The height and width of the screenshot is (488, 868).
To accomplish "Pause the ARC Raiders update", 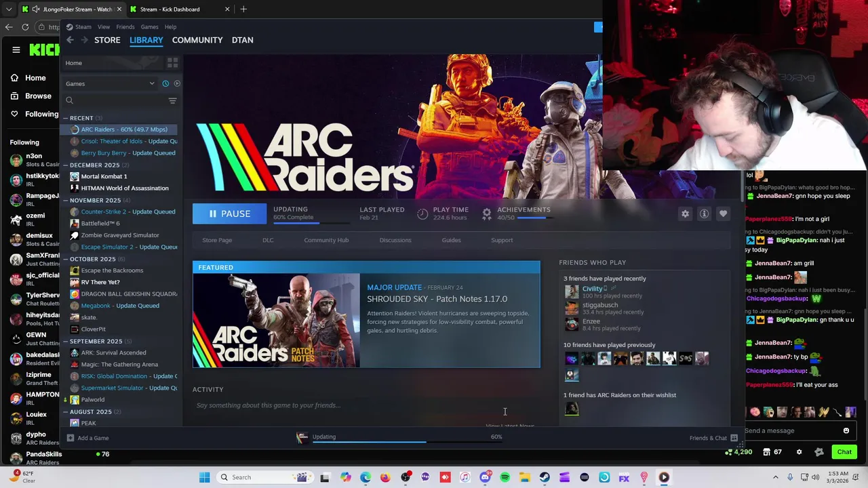I will coord(231,213).
